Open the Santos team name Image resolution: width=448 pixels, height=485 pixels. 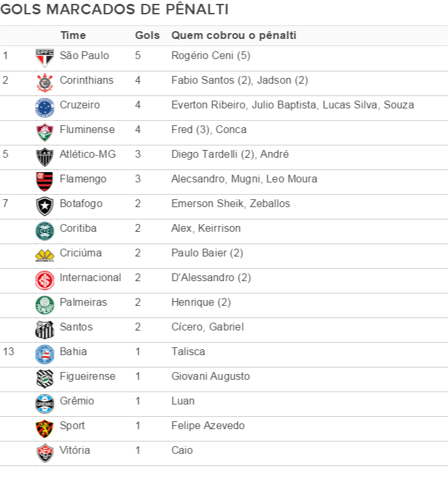pos(76,327)
